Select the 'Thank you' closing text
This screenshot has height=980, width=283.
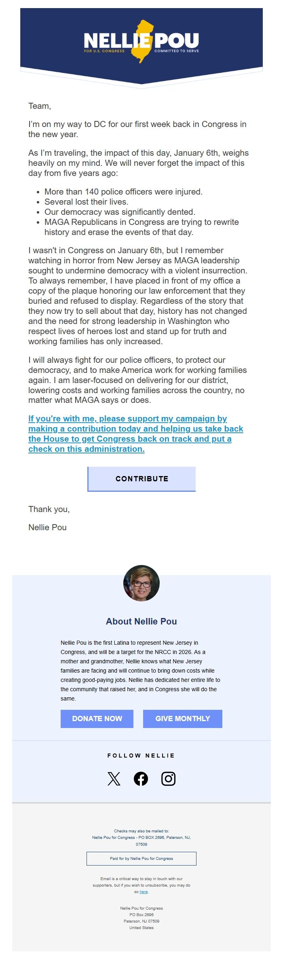coord(49,509)
